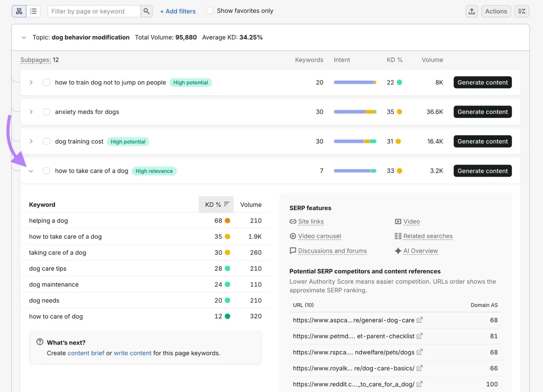The height and width of the screenshot is (392, 543).
Task: Click the Video carousel SERP feature link
Action: tap(319, 236)
